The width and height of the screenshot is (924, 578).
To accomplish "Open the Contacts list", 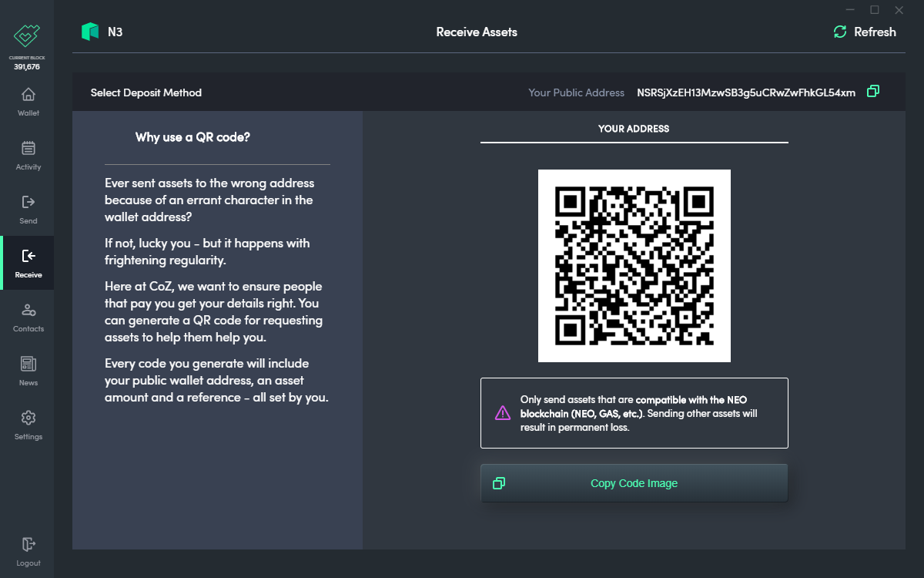I will coord(28,316).
